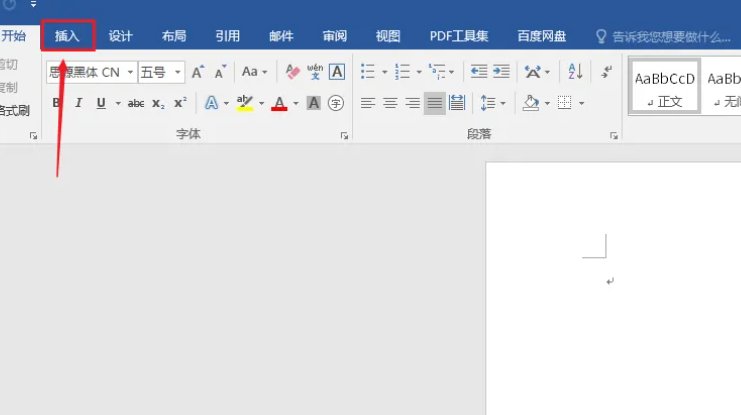Align text left
This screenshot has width=741, height=415.
pos(368,103)
